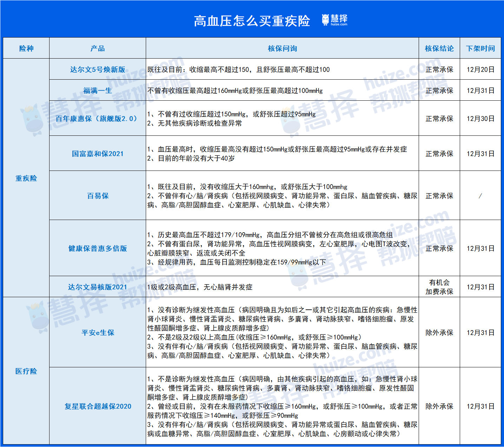
Task: Click 除外承保 in the 平安e生保 row
Action: [439, 333]
